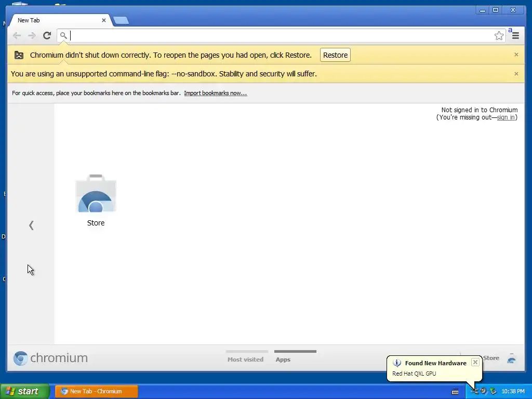Go to previous page with left chevron
Viewport: 532px width, 399px height.
tap(31, 225)
